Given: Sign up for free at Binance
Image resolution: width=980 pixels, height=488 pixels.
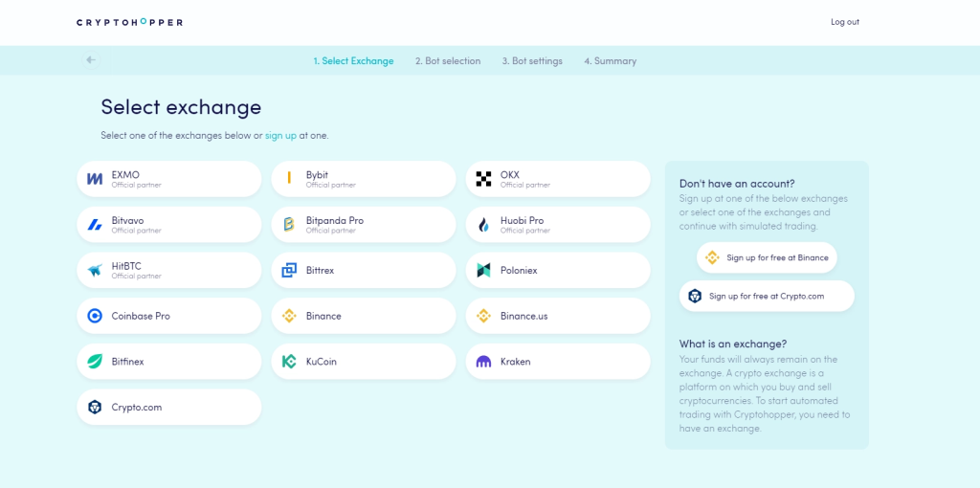Looking at the screenshot, I should (x=767, y=257).
